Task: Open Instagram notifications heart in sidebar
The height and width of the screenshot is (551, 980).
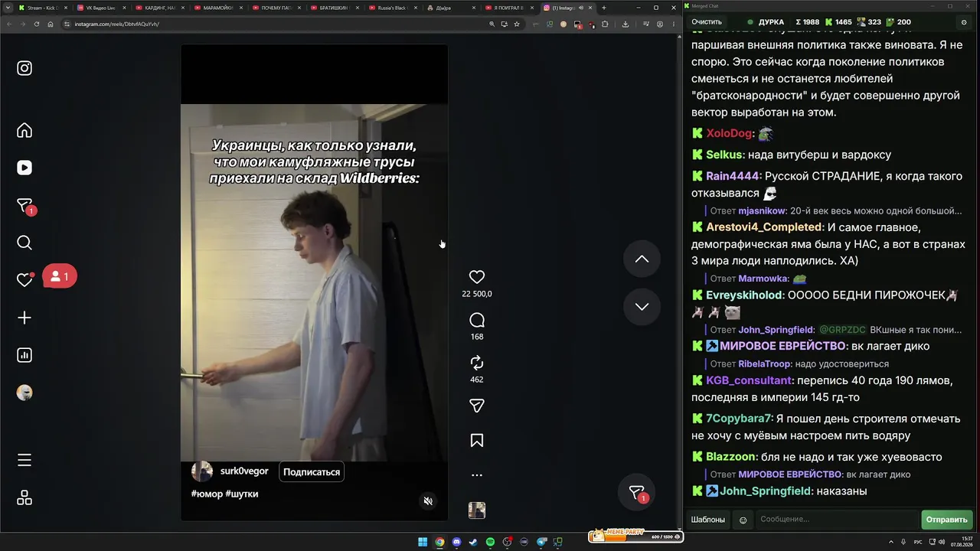Action: tap(24, 280)
